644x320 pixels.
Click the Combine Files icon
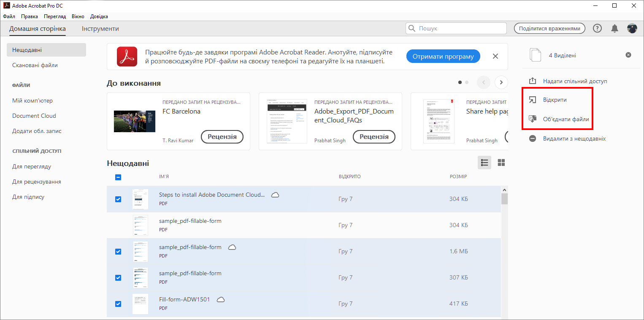533,119
